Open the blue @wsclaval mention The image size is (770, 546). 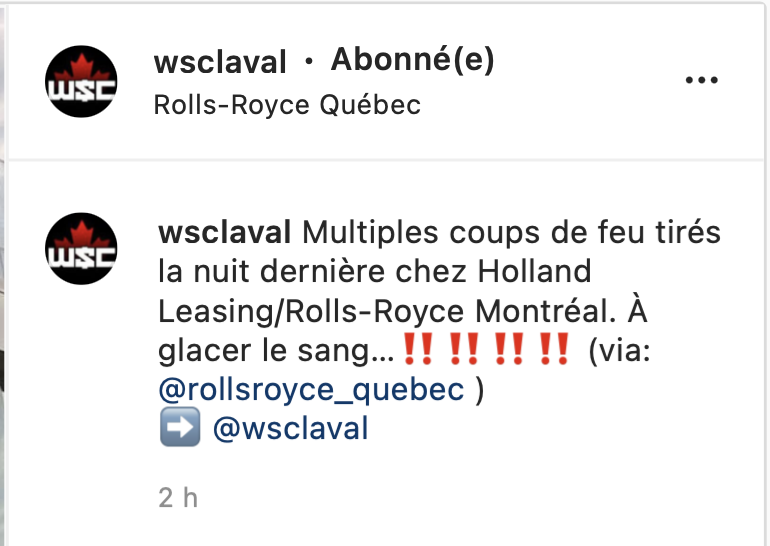coord(290,428)
